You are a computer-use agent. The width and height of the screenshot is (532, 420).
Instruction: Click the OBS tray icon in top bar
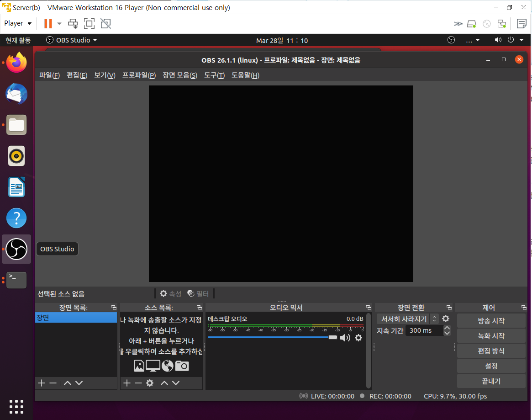click(451, 40)
